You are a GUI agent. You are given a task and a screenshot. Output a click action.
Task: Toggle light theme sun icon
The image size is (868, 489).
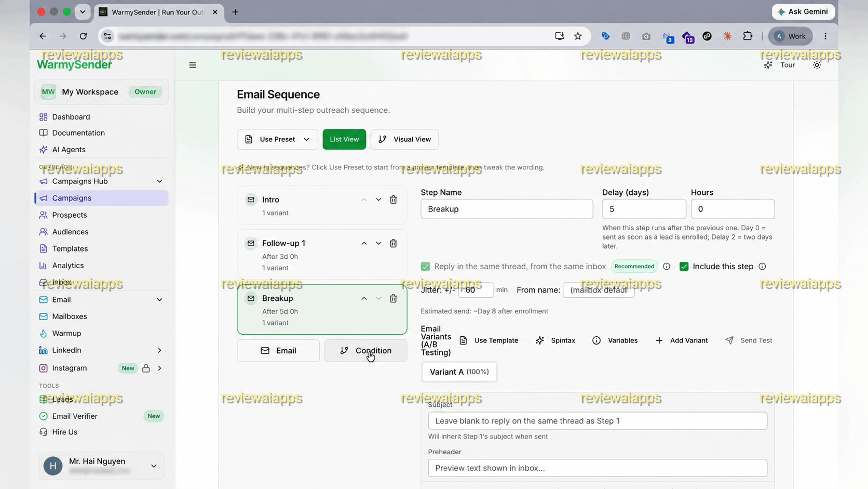tap(817, 65)
